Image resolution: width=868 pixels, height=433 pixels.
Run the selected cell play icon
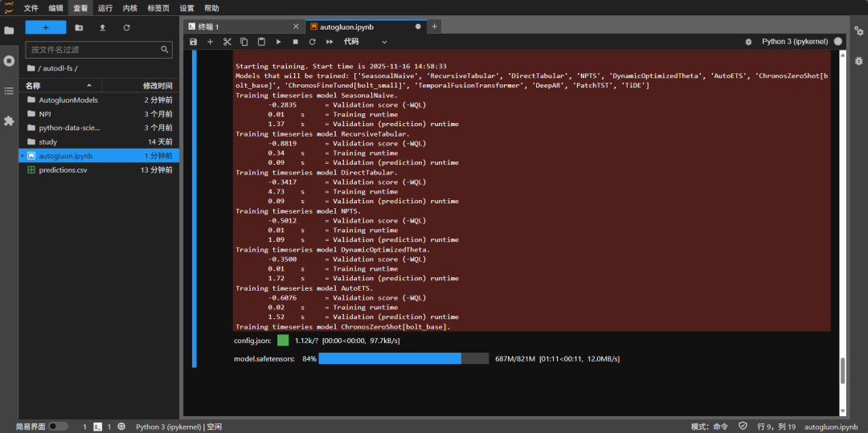coord(278,42)
